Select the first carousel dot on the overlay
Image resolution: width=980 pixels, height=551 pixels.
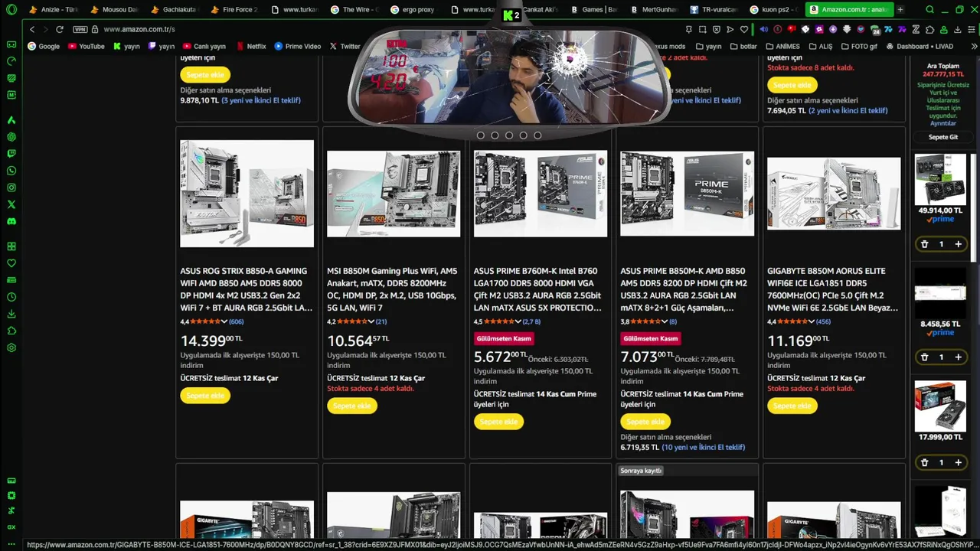(481, 135)
